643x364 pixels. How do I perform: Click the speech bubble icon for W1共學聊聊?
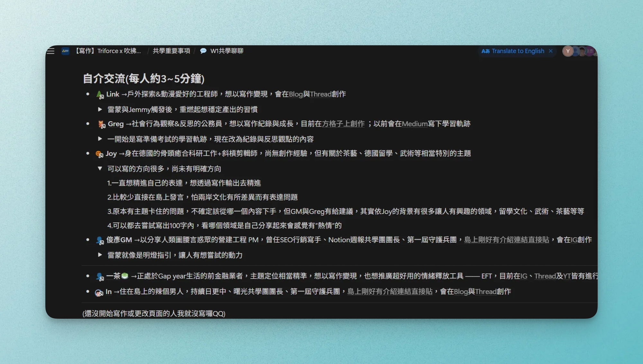pyautogui.click(x=203, y=51)
